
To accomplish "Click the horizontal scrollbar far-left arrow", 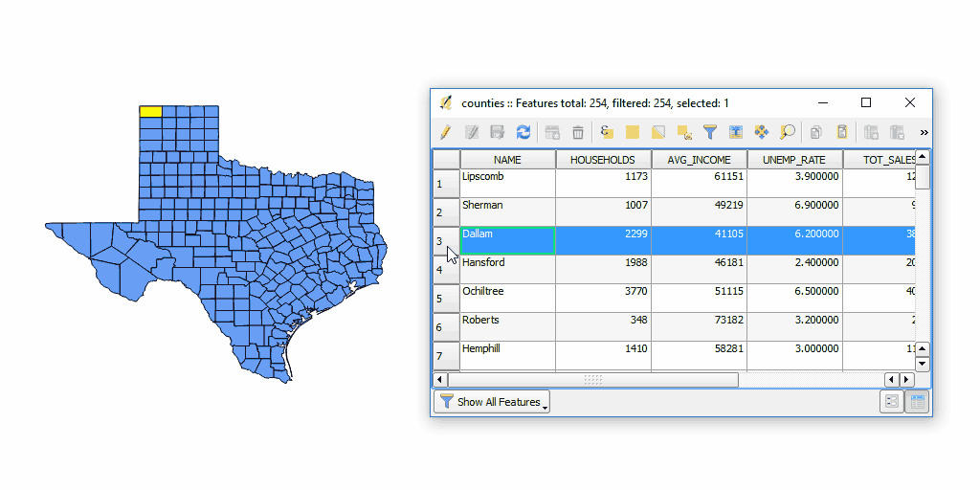I will [x=440, y=379].
